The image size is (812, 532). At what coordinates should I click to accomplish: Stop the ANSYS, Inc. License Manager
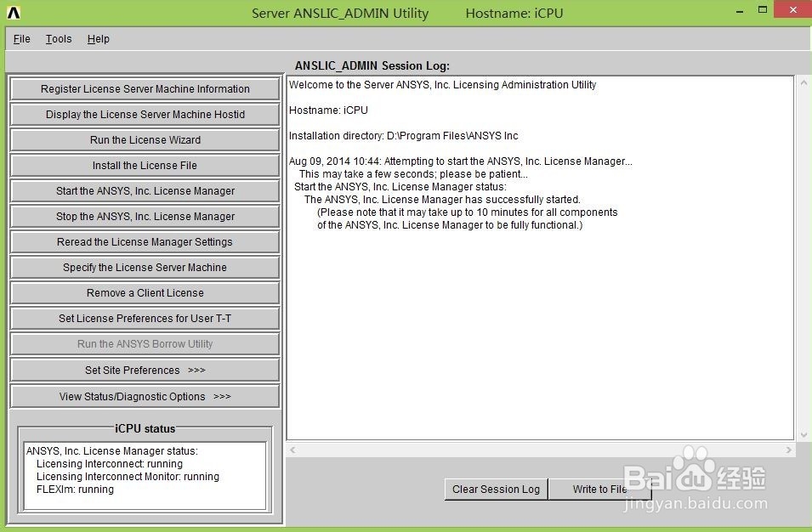pyautogui.click(x=144, y=216)
